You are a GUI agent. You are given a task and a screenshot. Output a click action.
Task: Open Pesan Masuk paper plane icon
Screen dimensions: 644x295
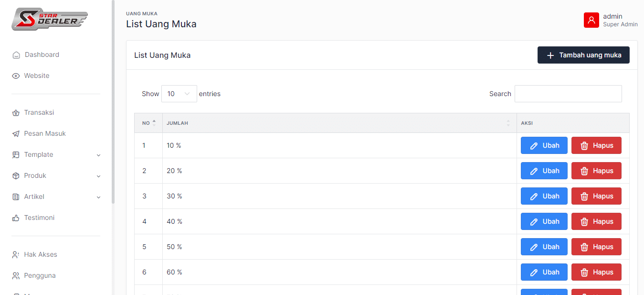tap(16, 134)
